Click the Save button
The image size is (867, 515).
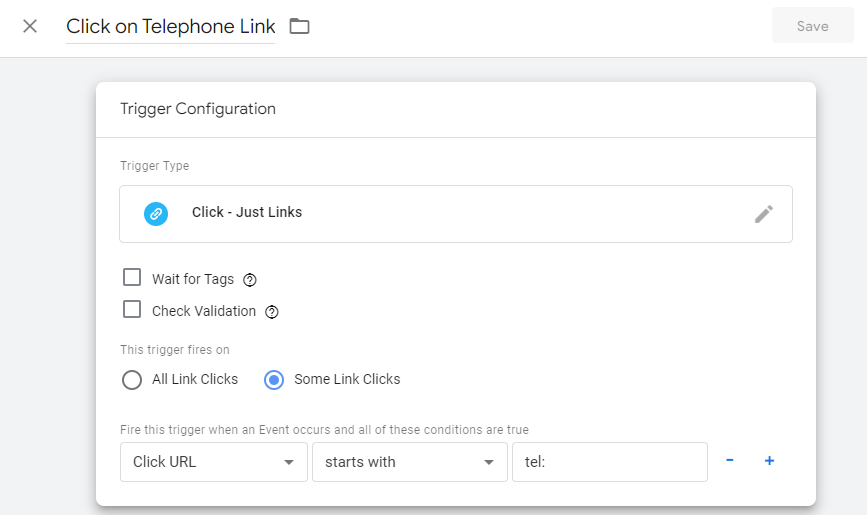[x=812, y=25]
